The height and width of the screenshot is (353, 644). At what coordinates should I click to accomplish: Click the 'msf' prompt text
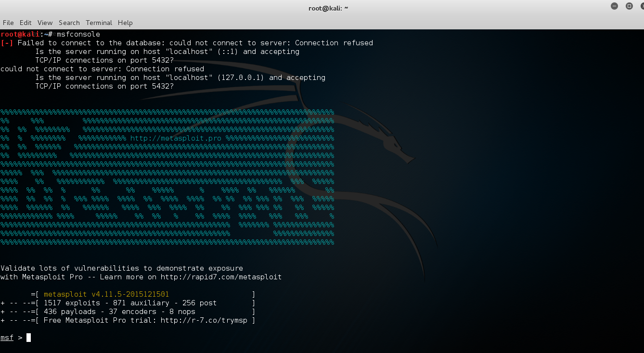pos(7,338)
